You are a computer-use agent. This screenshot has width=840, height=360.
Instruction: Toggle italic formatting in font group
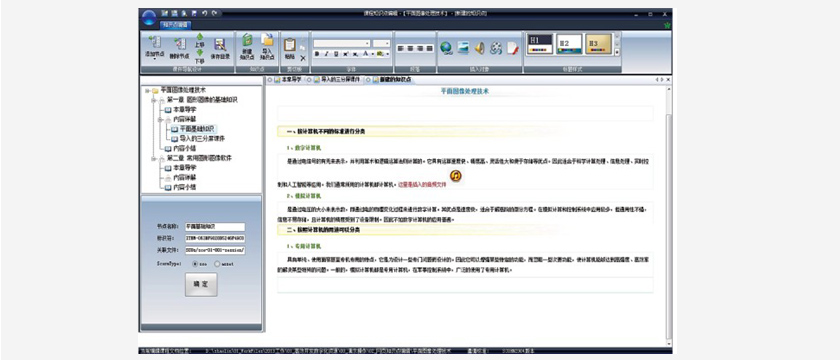[x=326, y=54]
